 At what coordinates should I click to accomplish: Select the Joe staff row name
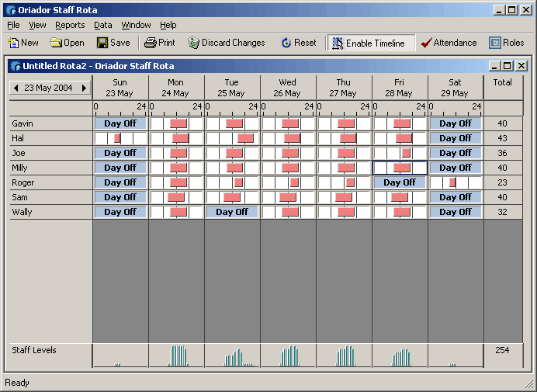[19, 153]
